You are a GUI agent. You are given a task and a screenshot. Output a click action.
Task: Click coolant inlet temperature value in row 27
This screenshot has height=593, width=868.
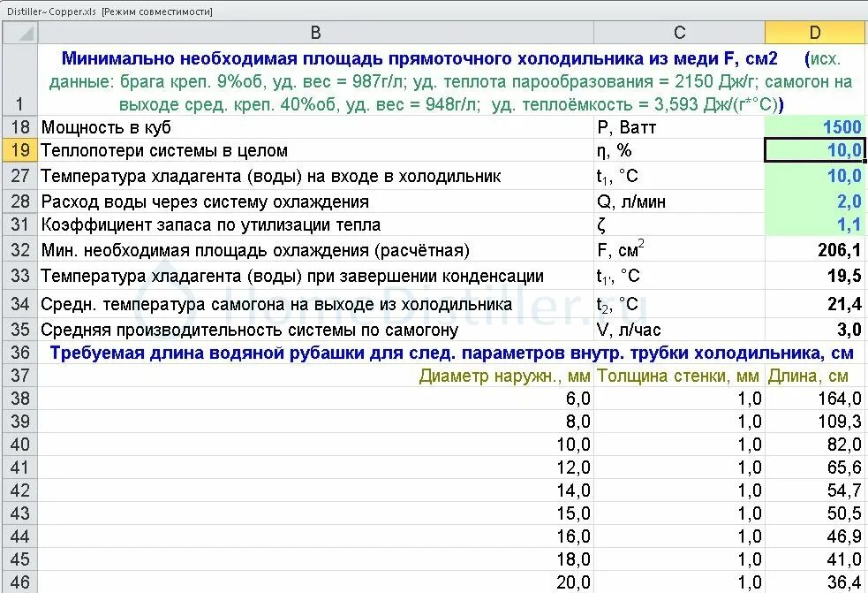coord(814,176)
